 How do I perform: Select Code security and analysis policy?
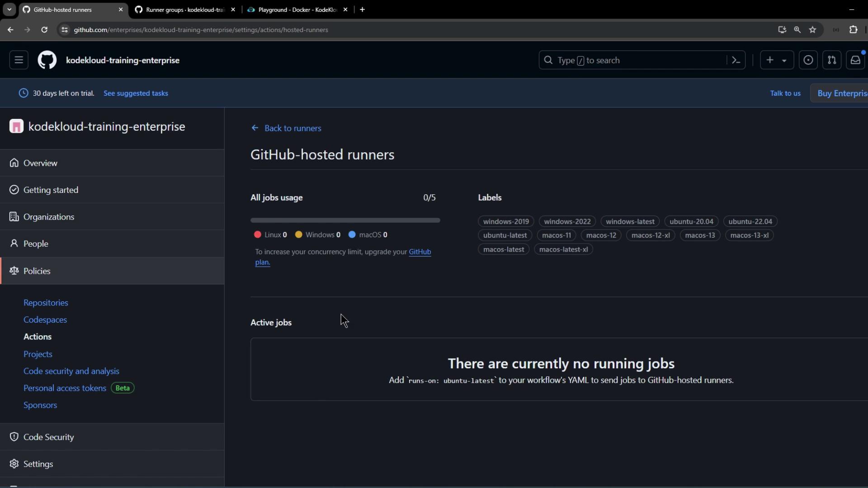(71, 371)
